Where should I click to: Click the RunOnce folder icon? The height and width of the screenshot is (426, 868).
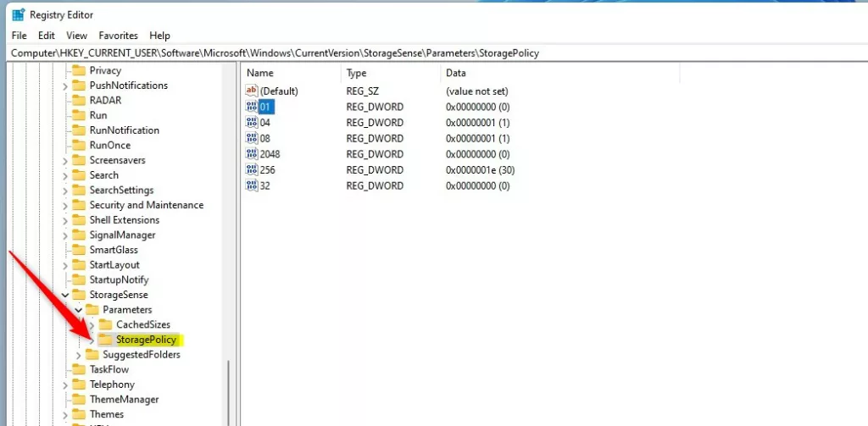[x=79, y=145]
